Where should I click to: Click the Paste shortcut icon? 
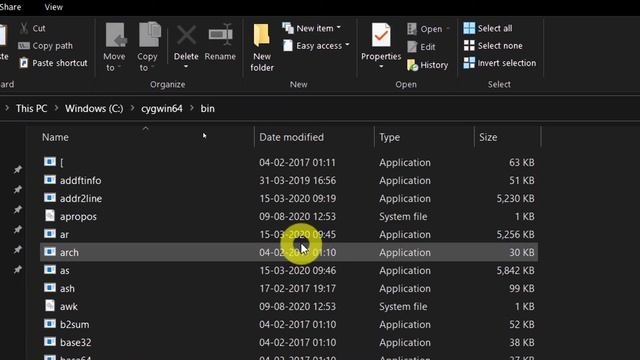tap(24, 63)
